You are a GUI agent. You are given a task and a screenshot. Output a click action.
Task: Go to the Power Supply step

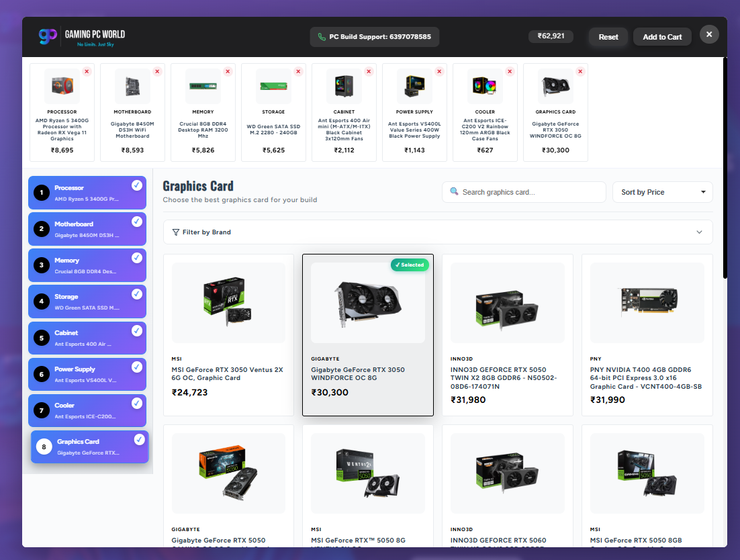(87, 374)
